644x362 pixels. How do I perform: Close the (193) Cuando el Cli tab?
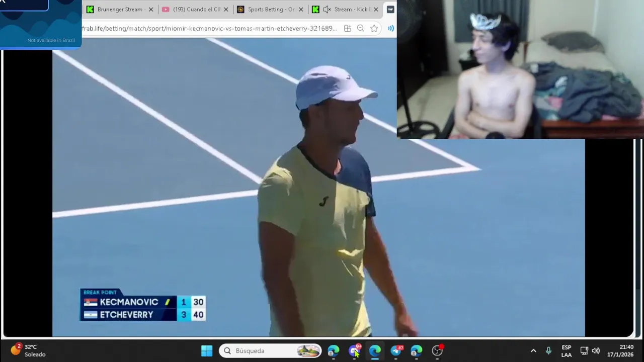pos(226,10)
